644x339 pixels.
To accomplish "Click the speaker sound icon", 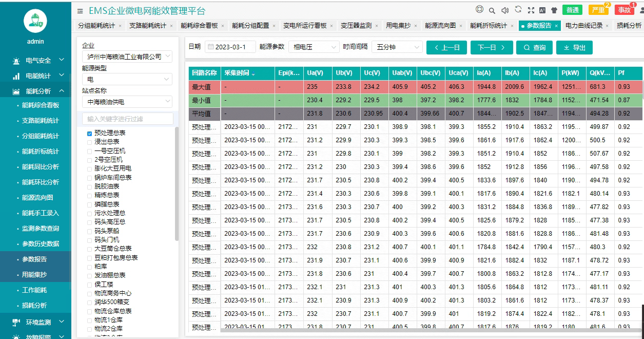I will [505, 10].
